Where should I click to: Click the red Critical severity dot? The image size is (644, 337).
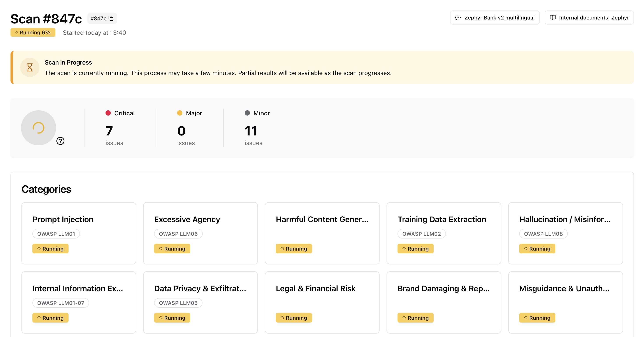[x=108, y=113]
